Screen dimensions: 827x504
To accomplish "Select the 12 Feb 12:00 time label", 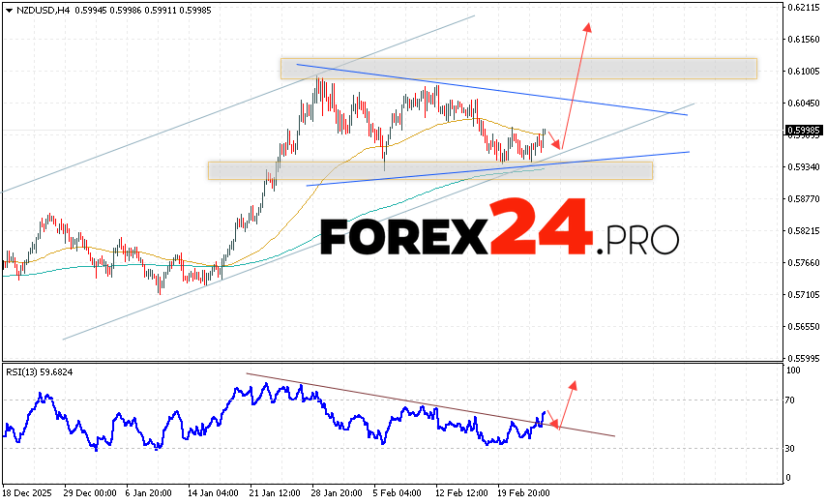I will (461, 493).
